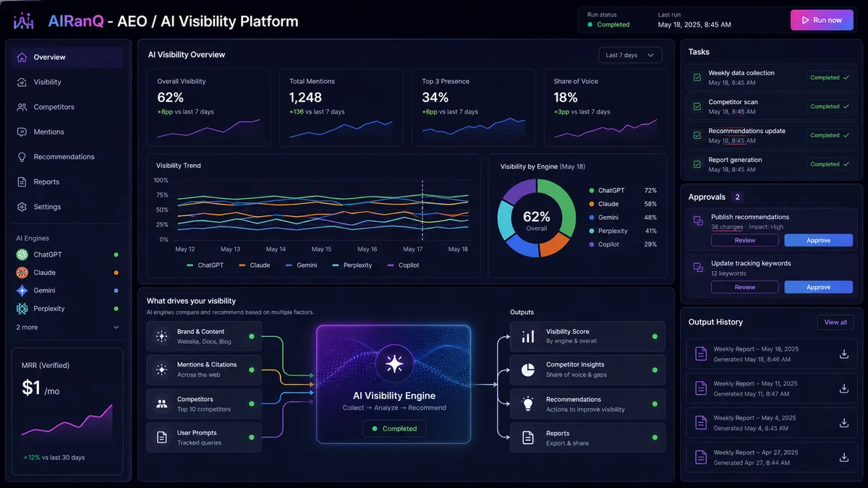Click the Competitor Insights pie icon
Image resolution: width=868 pixels, height=488 pixels.
click(x=528, y=369)
